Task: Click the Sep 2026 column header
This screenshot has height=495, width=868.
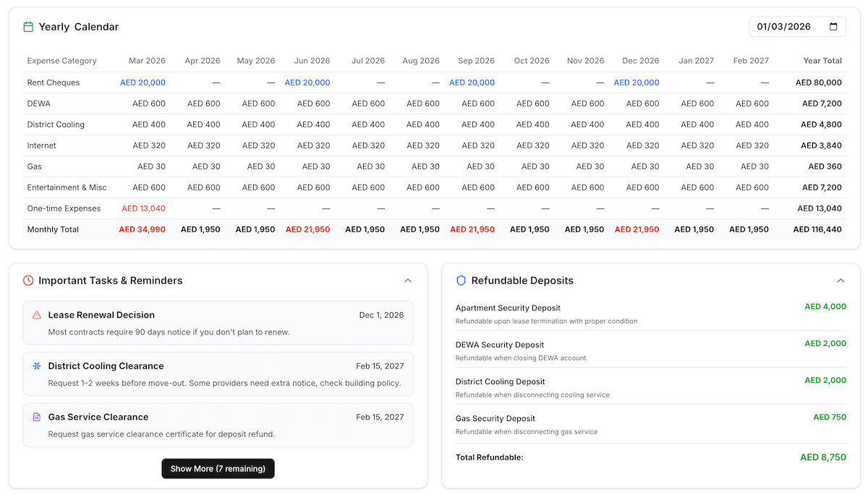Action: (475, 61)
